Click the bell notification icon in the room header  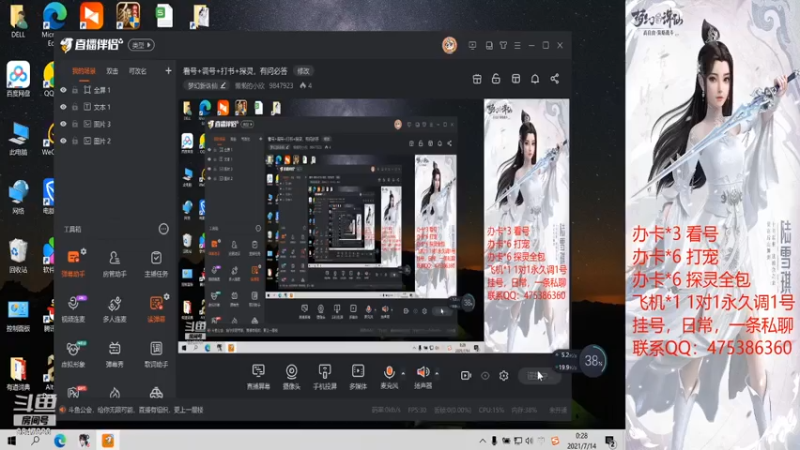click(535, 79)
